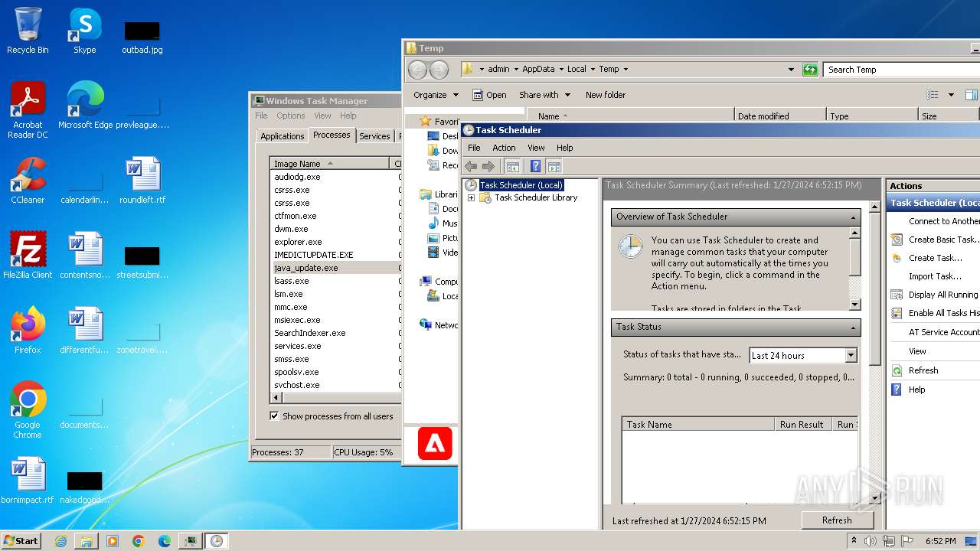
Task: Click Internet Explorer taskbar icon
Action: click(x=60, y=541)
